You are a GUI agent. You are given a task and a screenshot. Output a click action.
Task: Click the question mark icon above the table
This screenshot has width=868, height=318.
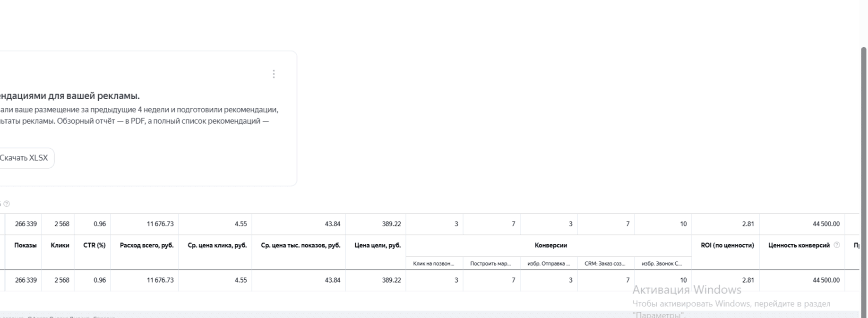[7, 204]
